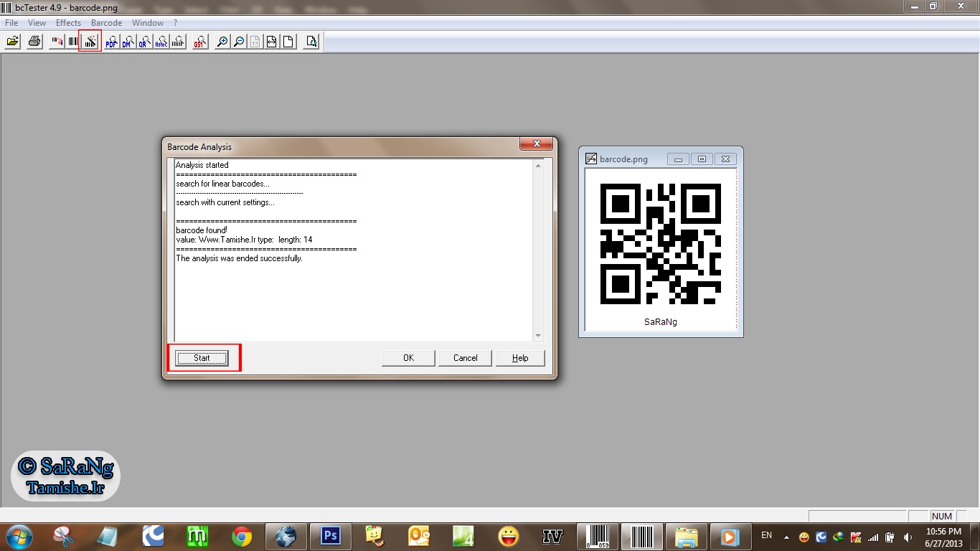Click scroll down arrow in analysis log
Screen dimensions: 980x551
(x=538, y=336)
